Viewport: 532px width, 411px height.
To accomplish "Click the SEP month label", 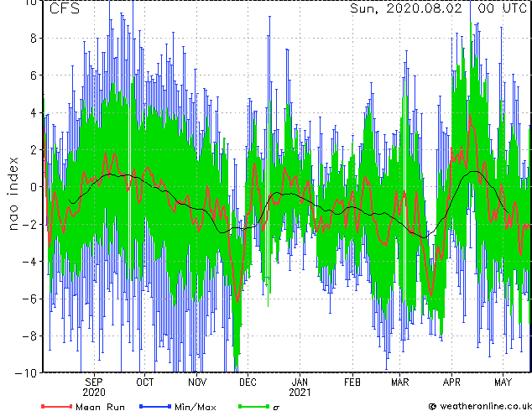I will [x=94, y=382].
